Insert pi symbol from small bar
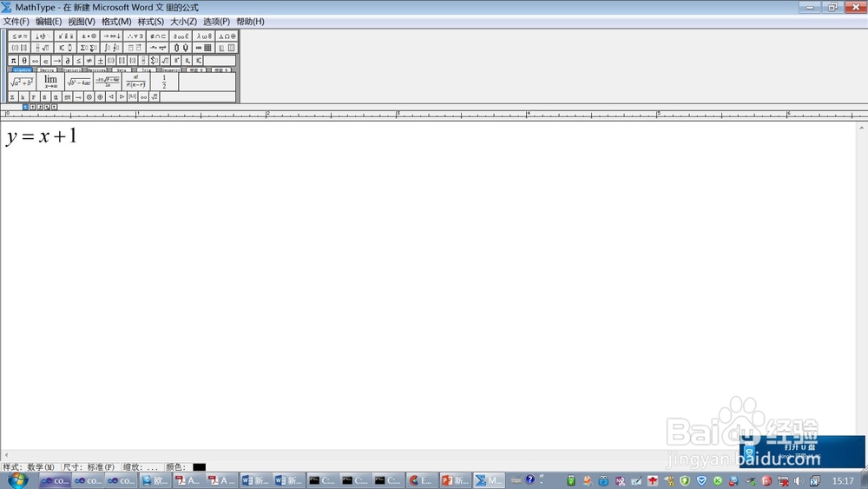 [x=13, y=60]
